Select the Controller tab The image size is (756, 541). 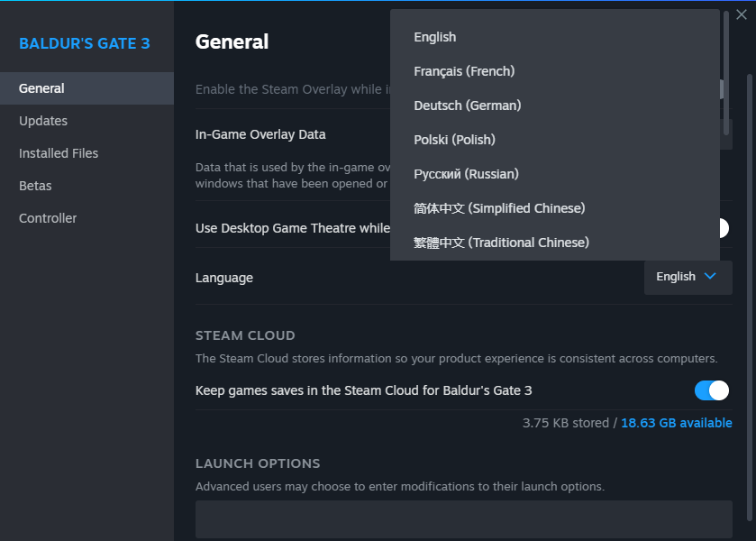coord(87,218)
